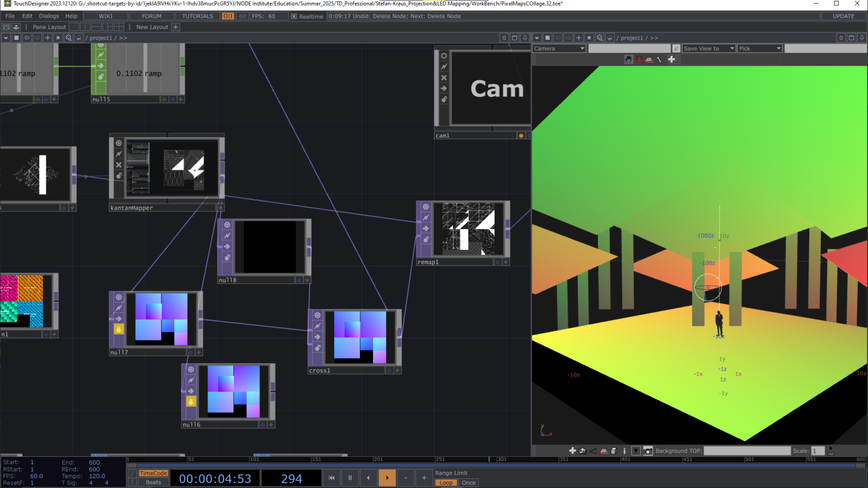868x488 pixels.
Task: Click the orange O|I performance indicator in the top bar
Action: (x=229, y=16)
